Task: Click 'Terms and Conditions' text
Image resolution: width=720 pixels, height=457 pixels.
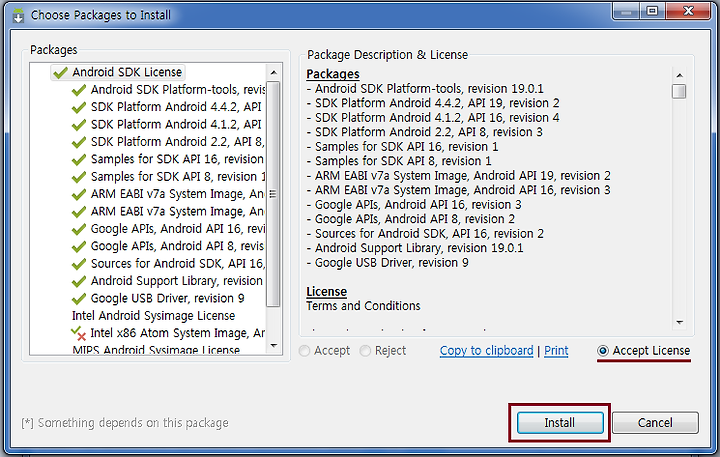Action: click(x=363, y=306)
